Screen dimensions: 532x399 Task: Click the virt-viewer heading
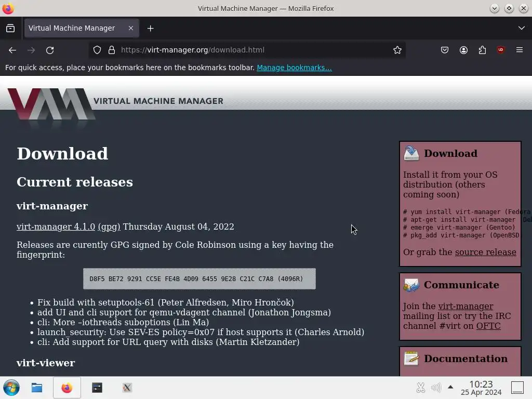[46, 363]
